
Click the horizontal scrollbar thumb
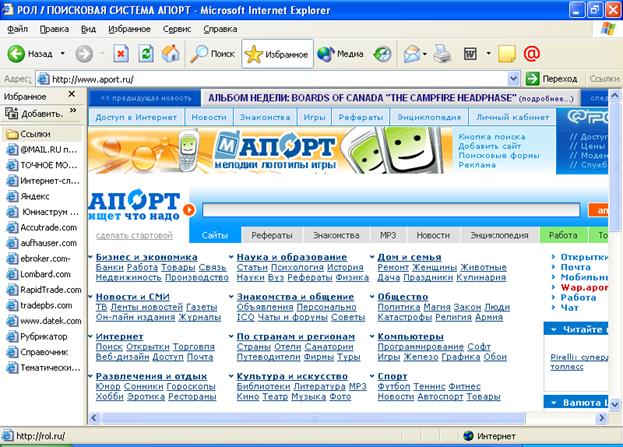click(313, 418)
